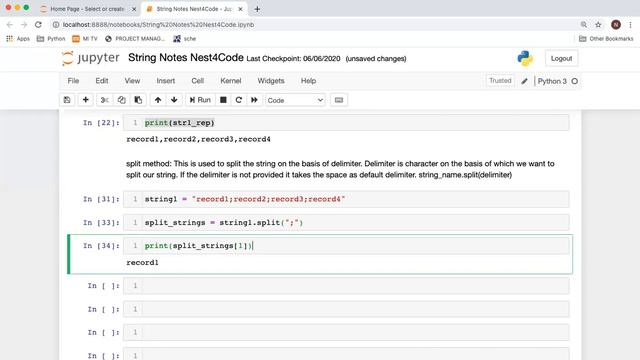Viewport: 640px width, 360px height.
Task: Close the String Notes Nest4Code tab
Action: (240, 9)
